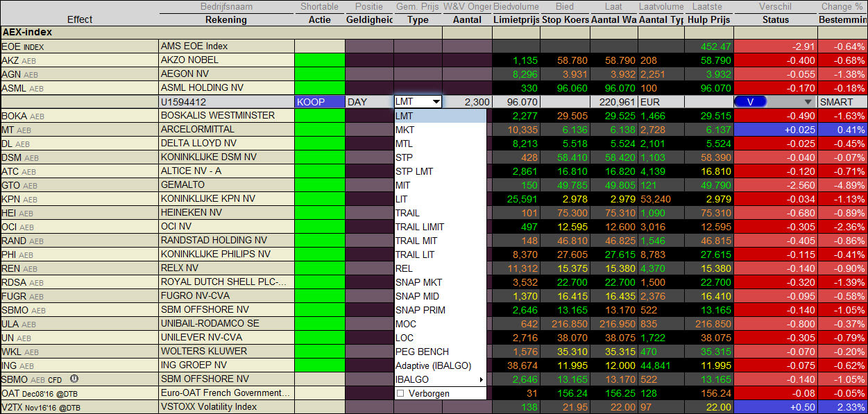Select the STP LMT order type
The image size is (868, 414).
pos(441,171)
